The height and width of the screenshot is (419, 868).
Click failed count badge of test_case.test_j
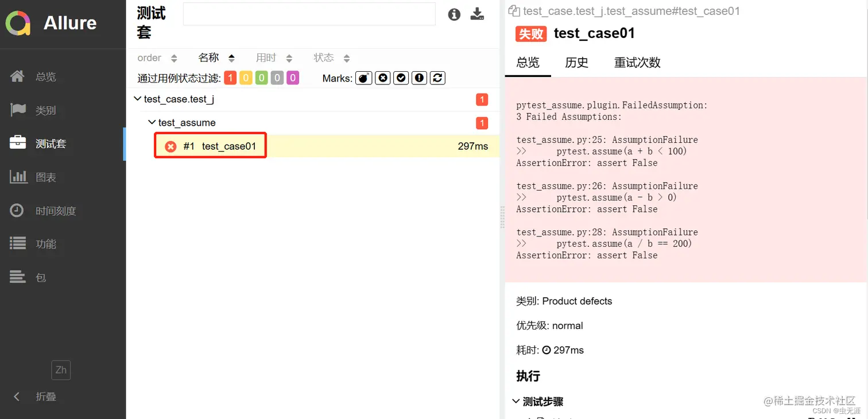click(482, 100)
